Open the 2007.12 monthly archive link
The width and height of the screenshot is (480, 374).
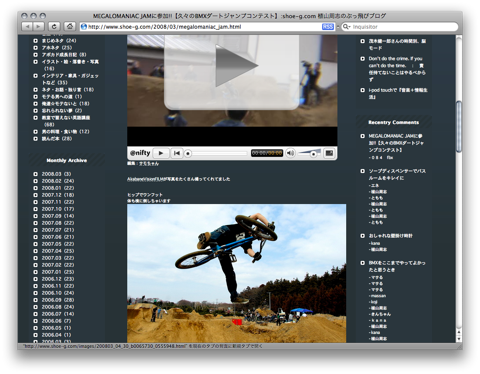[57, 195]
